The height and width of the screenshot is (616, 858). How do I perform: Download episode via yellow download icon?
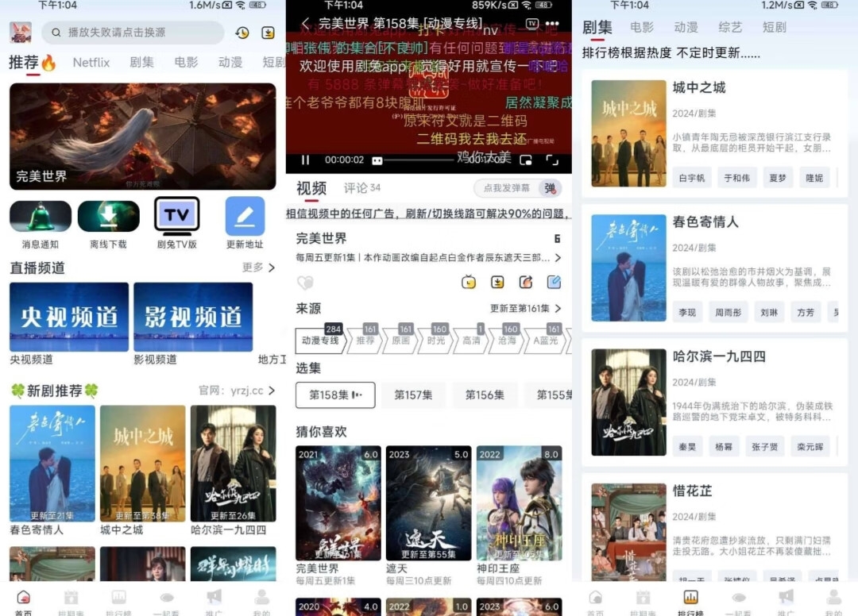click(x=497, y=282)
